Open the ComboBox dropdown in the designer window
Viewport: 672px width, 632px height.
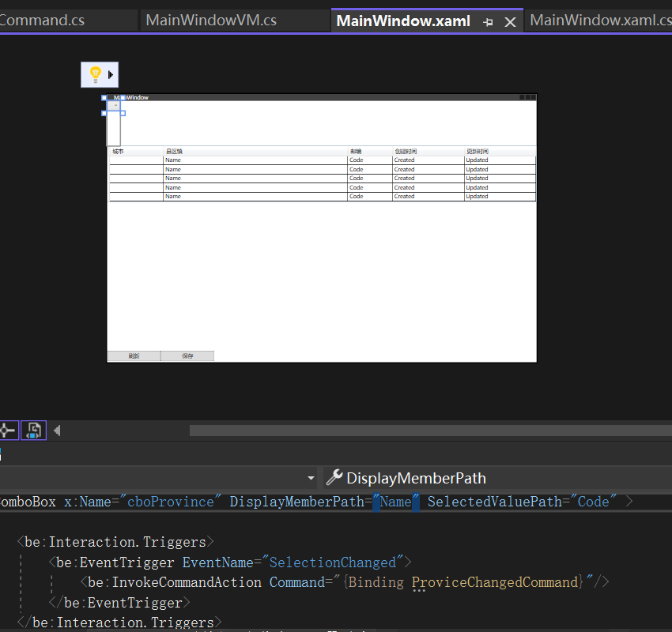pyautogui.click(x=114, y=105)
